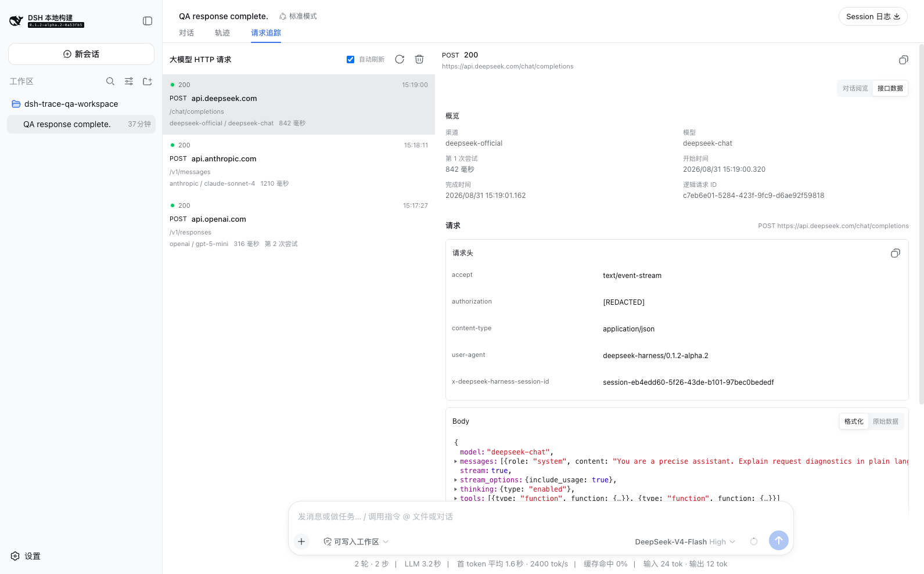Image resolution: width=924 pixels, height=574 pixels.
Task: Start a 新会话
Action: tap(81, 54)
